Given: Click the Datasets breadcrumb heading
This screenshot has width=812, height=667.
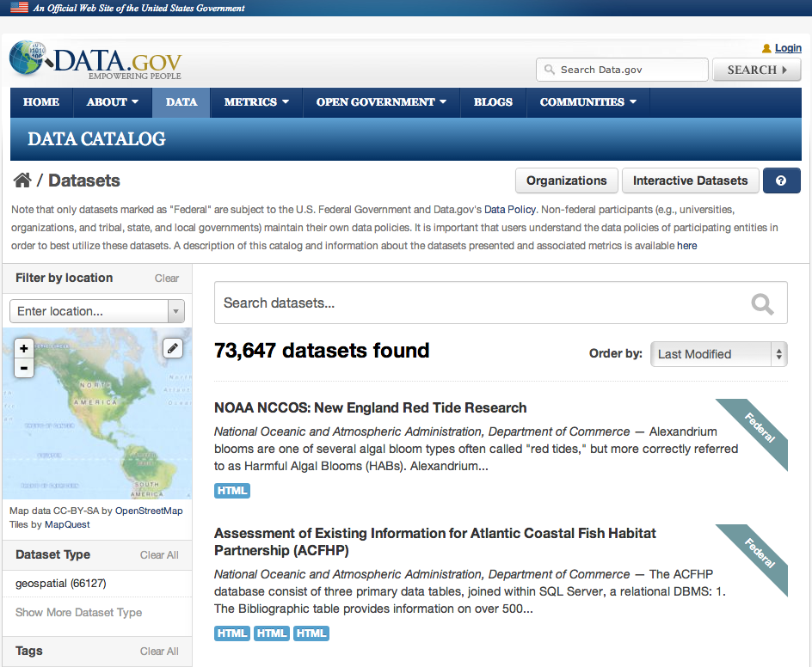Looking at the screenshot, I should pos(84,181).
